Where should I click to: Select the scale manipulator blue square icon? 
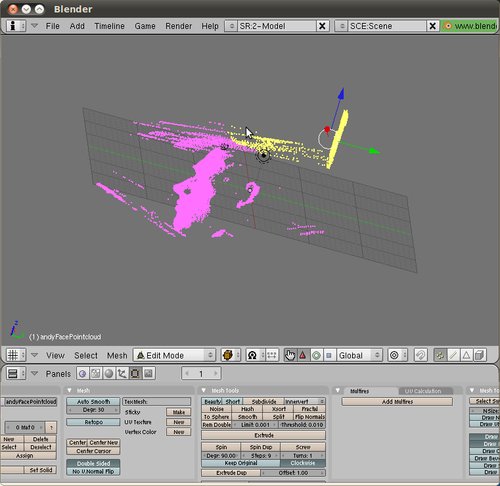pos(329,355)
